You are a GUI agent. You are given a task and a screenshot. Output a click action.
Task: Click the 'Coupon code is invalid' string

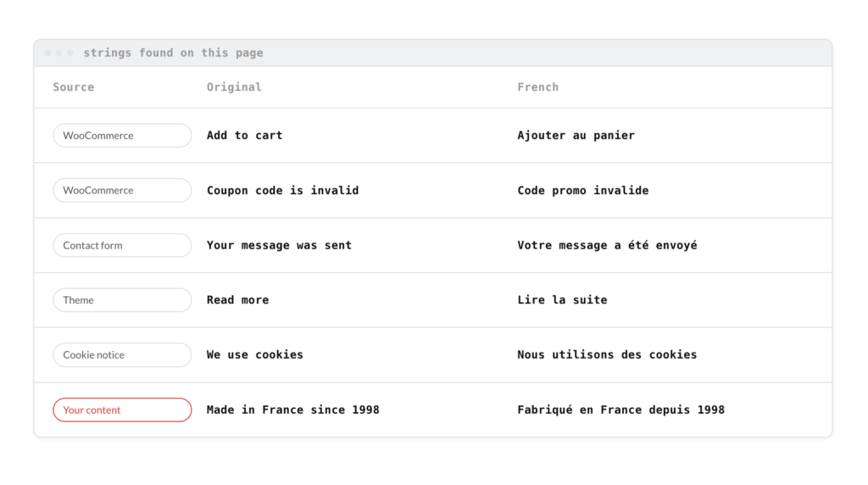coord(283,191)
